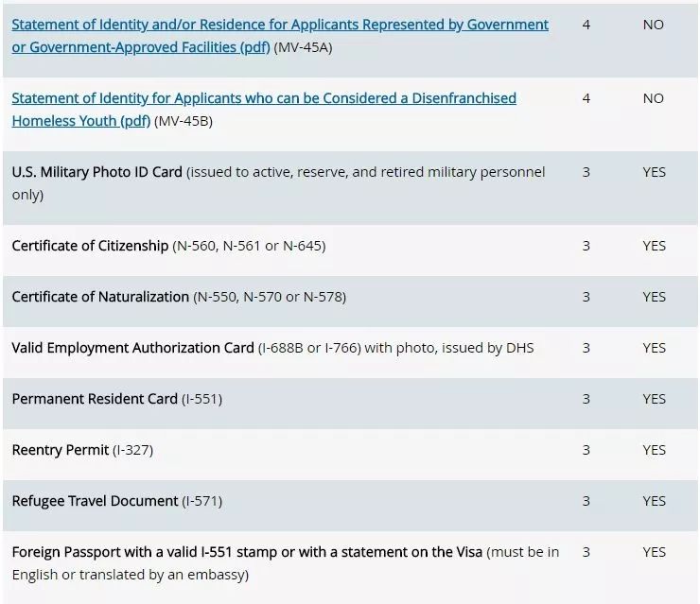The image size is (700, 604).
Task: Select the Certificate of Naturalization row text
Action: [179, 297]
